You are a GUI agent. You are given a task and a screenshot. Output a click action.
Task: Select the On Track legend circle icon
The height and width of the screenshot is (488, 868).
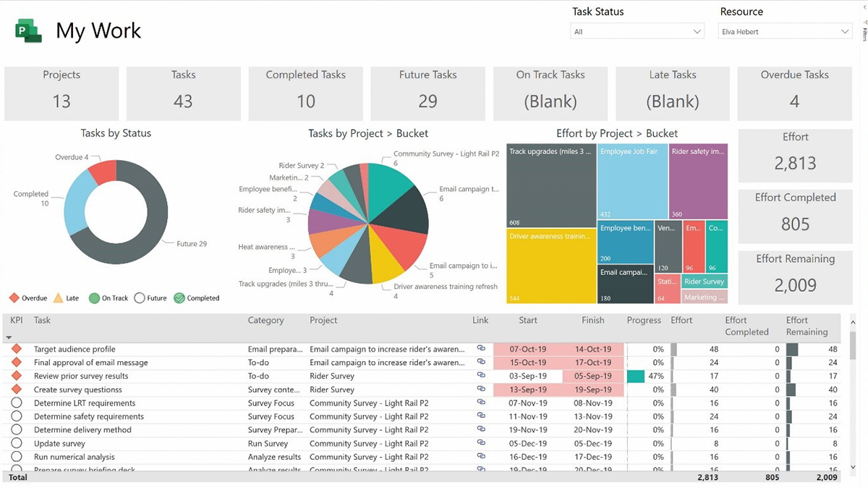pos(94,298)
